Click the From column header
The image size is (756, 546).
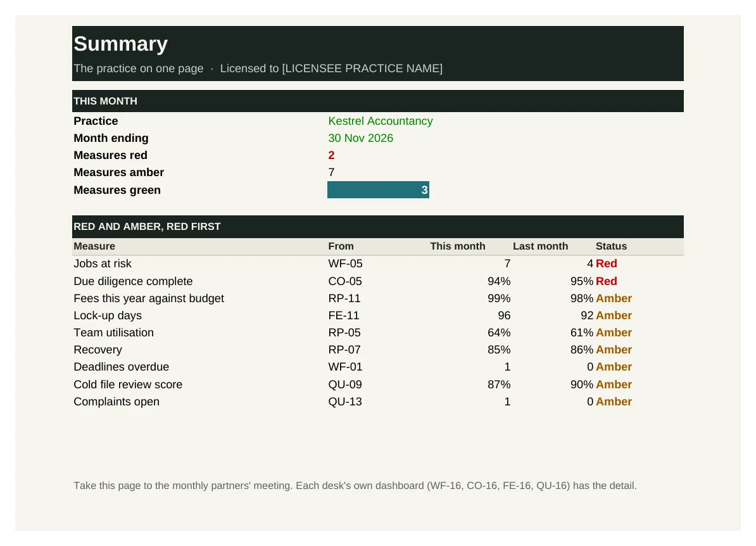(x=341, y=246)
